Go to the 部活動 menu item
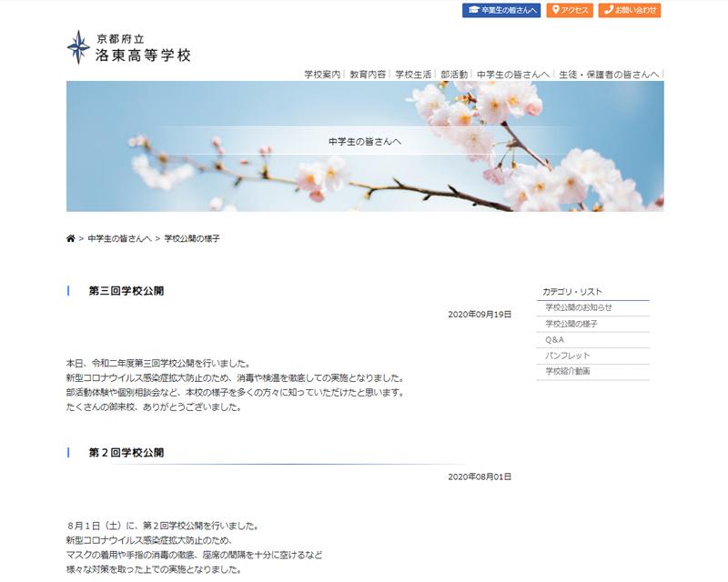 (x=454, y=74)
